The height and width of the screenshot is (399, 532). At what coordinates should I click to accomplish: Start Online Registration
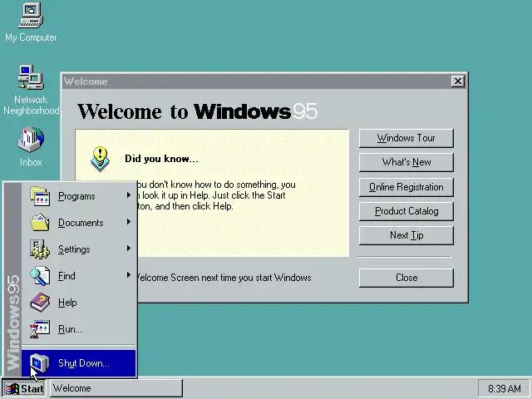click(x=406, y=187)
